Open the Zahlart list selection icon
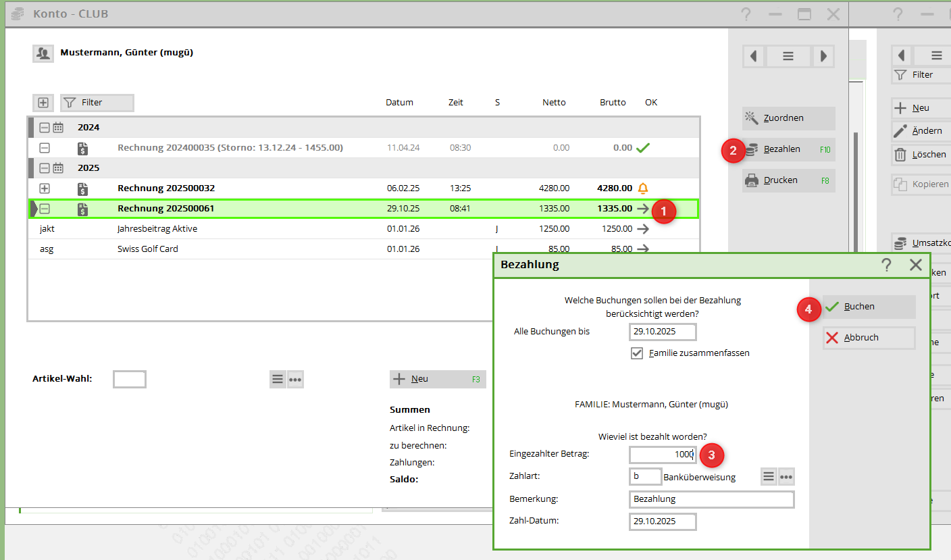The height and width of the screenshot is (560, 951). point(769,477)
